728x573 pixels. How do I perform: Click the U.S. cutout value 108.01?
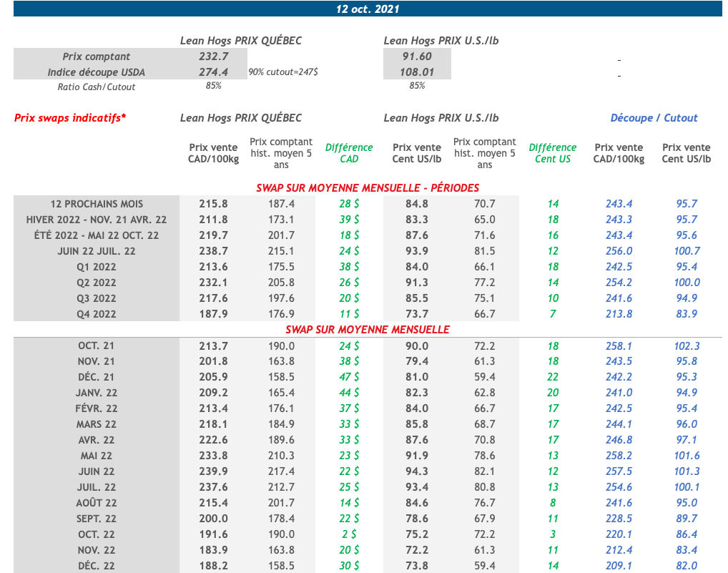(417, 72)
